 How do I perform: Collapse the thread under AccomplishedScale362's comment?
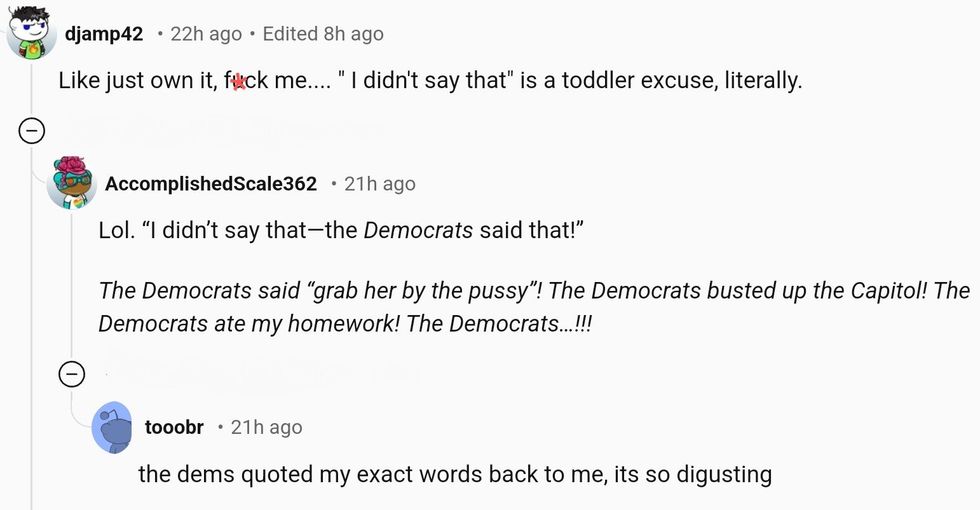pyautogui.click(x=71, y=375)
